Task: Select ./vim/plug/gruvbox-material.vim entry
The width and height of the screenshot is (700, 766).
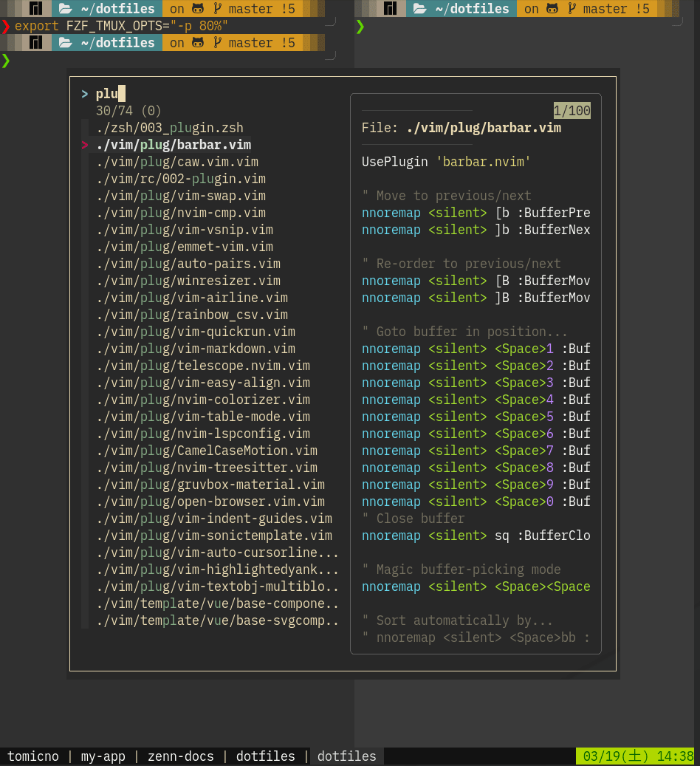Action: point(210,485)
